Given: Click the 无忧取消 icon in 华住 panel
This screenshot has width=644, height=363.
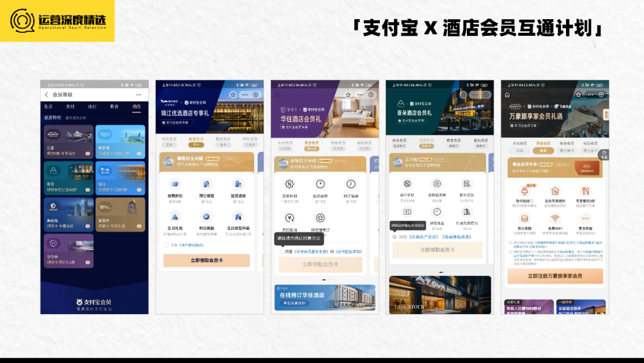Looking at the screenshot, I should [290, 218].
